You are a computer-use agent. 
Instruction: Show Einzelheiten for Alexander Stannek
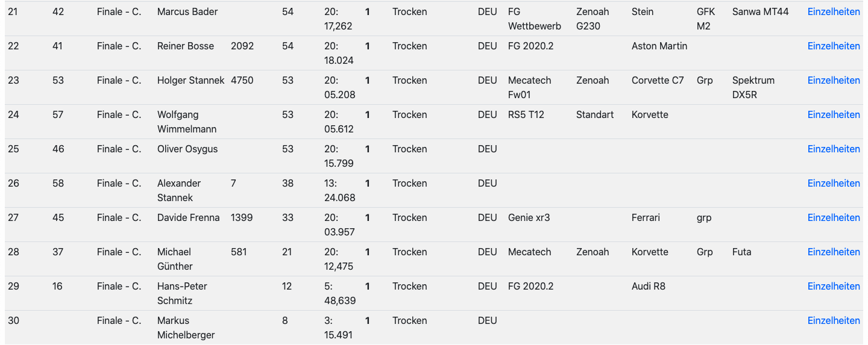834,183
